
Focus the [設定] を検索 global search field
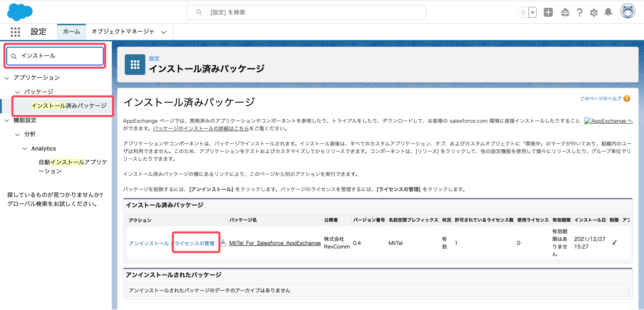[306, 12]
